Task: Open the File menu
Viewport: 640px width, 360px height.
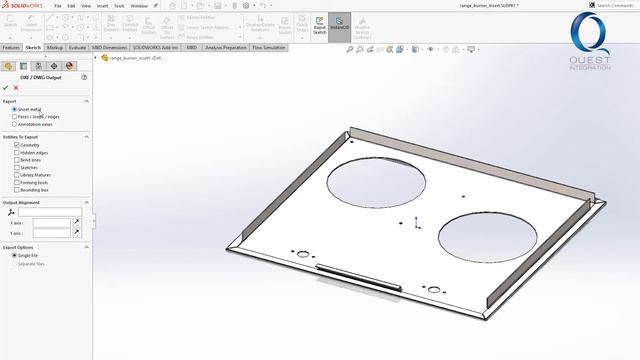Action: 58,6
